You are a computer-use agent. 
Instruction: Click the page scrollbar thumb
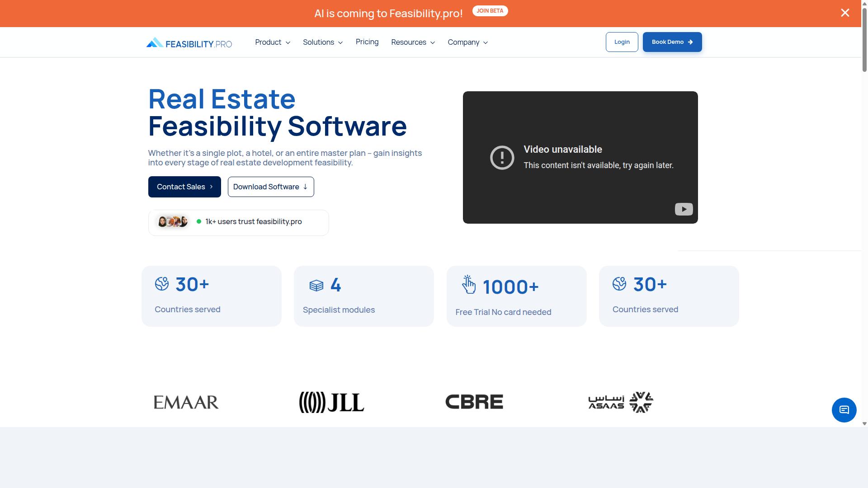coord(864,41)
